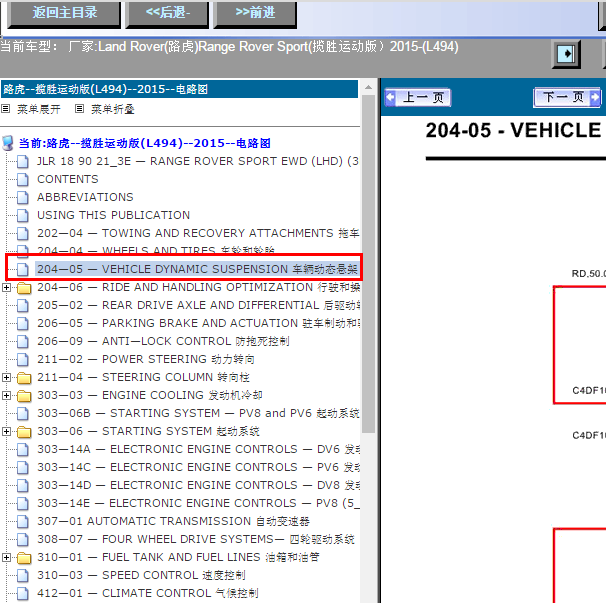Open 308-07 Four Wheel Drive Systems
This screenshot has height=603, width=606.
[x=196, y=539]
